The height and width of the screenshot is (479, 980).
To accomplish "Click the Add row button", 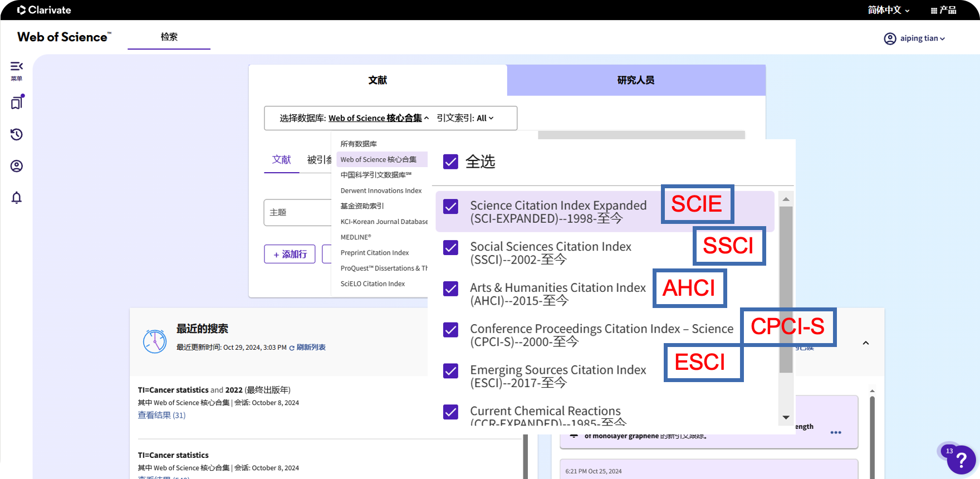I will click(x=290, y=254).
